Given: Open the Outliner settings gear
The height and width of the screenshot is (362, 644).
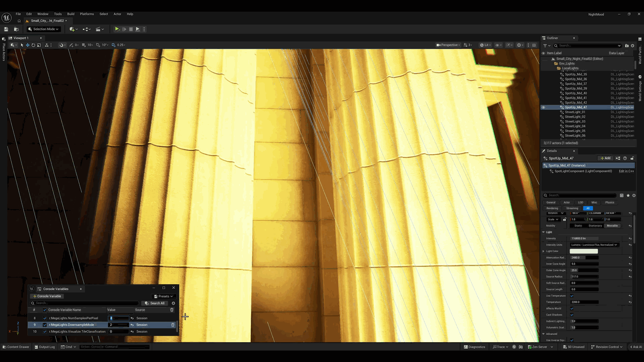Looking at the screenshot, I should click(632, 46).
